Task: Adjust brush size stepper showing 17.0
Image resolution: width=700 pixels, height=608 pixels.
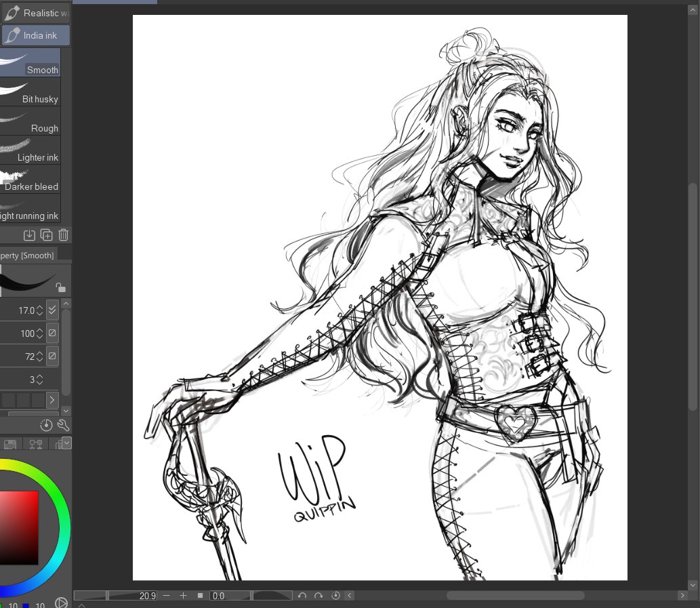Action: point(40,310)
